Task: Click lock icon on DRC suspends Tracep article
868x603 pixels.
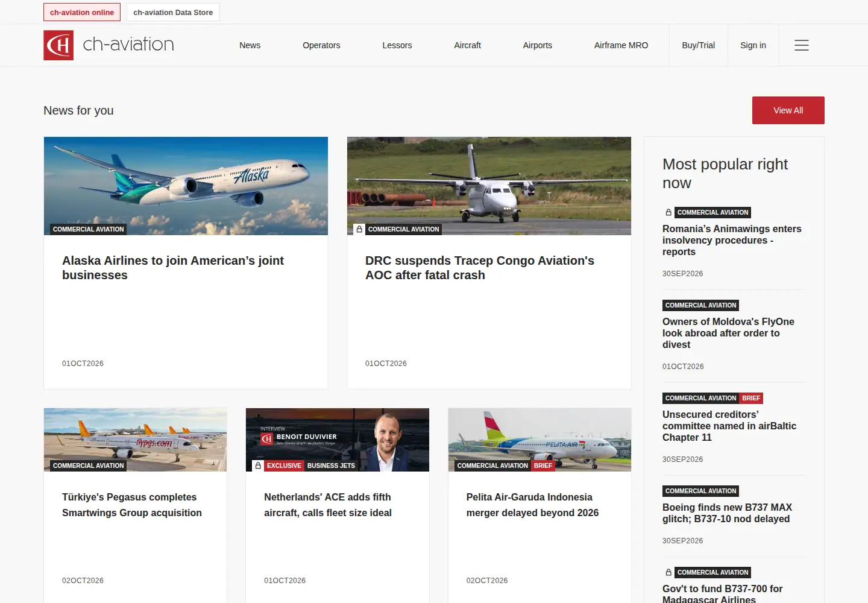Action: point(359,229)
